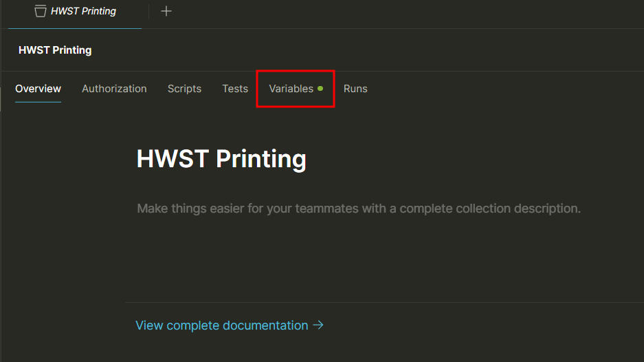Click the View complete documentation link
The width and height of the screenshot is (644, 362).
pyautogui.click(x=221, y=326)
